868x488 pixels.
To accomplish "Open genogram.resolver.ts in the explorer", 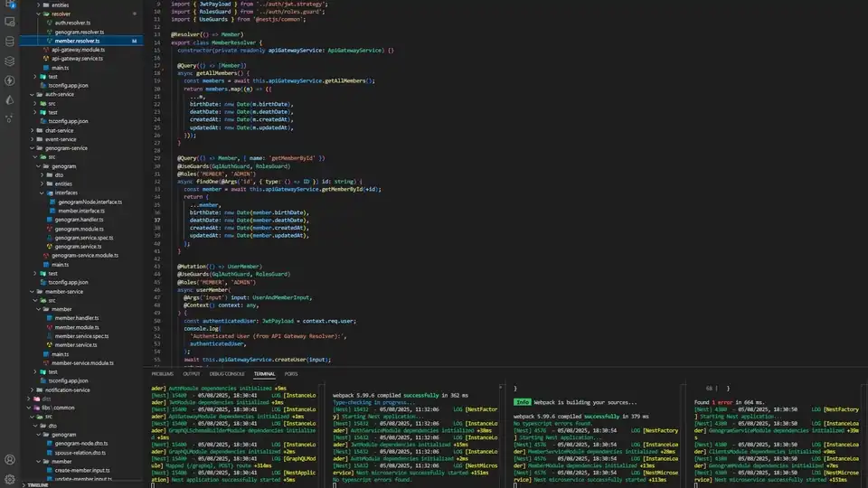I will [80, 33].
